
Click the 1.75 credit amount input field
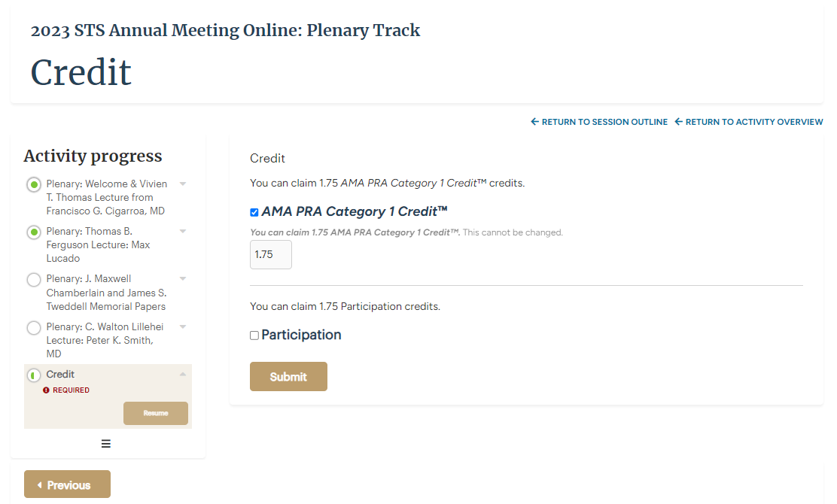click(x=270, y=254)
